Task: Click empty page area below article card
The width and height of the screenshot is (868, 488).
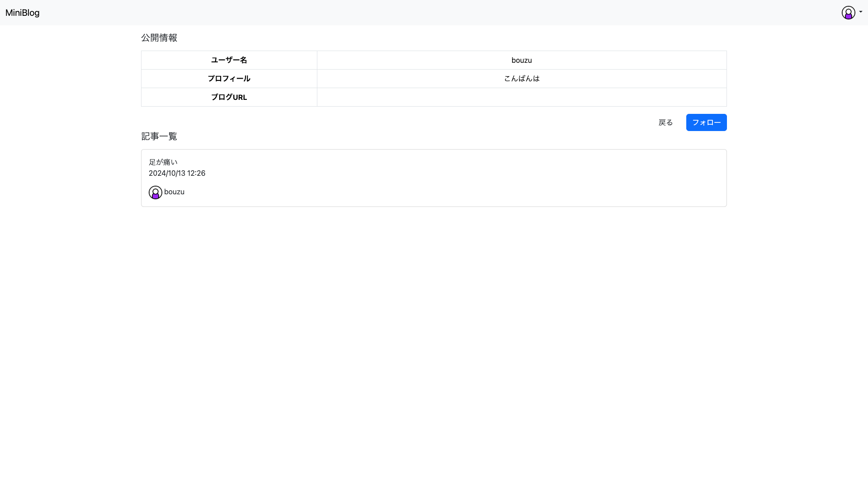Action: [434, 339]
